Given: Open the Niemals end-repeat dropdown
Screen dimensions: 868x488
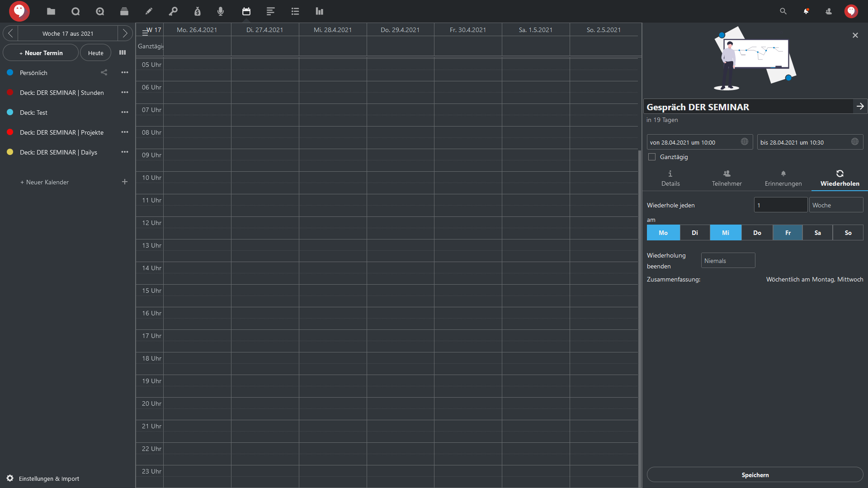Looking at the screenshot, I should pyautogui.click(x=727, y=261).
